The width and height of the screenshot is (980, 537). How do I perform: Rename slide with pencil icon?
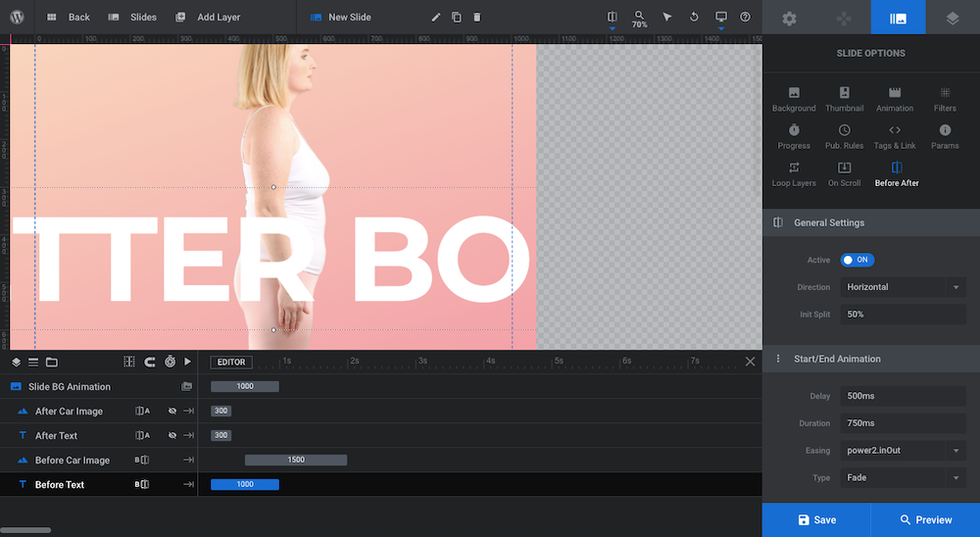pyautogui.click(x=436, y=17)
